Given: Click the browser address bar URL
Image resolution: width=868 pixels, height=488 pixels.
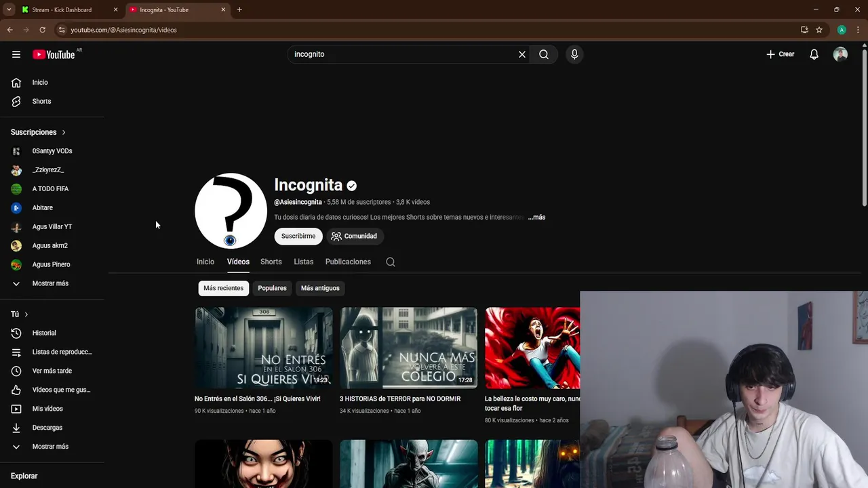Looking at the screenshot, I should click(123, 30).
